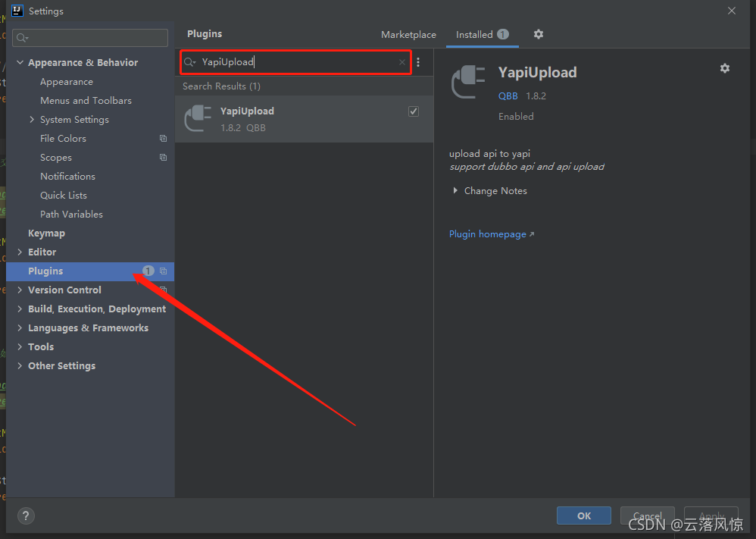
Task: Open Quick Lists settings
Action: (x=64, y=195)
